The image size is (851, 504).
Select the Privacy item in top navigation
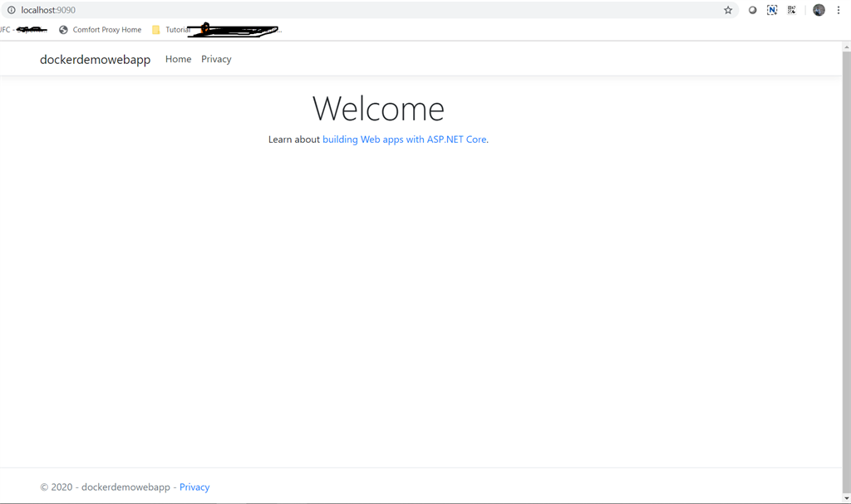216,59
